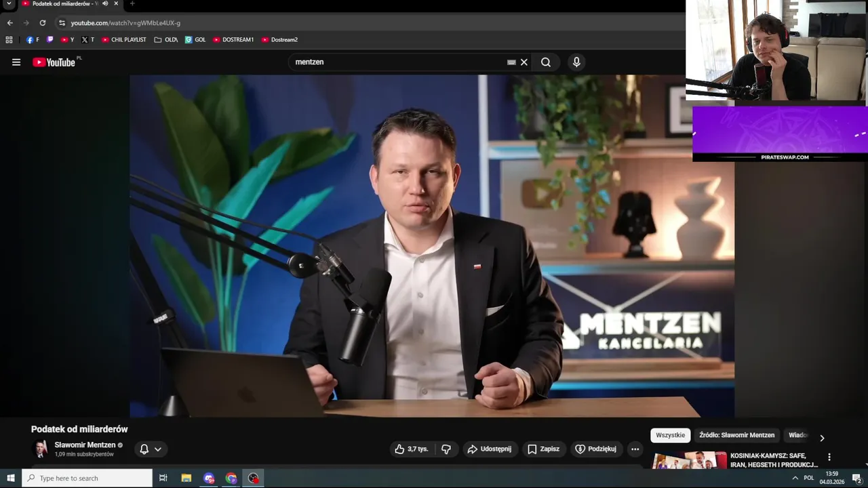This screenshot has height=488, width=868.
Task: Open File Explorer from the taskbar
Action: click(186, 479)
